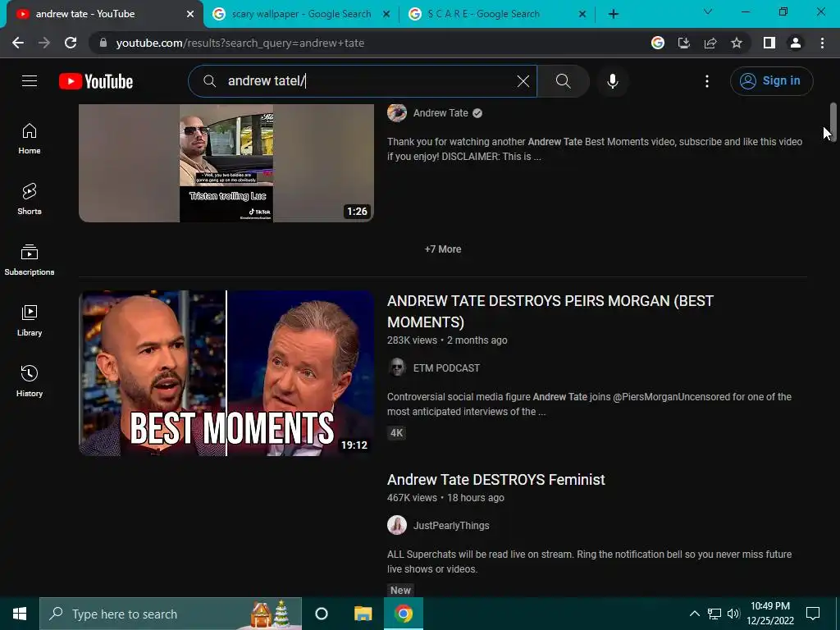840x630 pixels.
Task: Switch to scary wallpaper Google Search tab
Action: pyautogui.click(x=301, y=14)
